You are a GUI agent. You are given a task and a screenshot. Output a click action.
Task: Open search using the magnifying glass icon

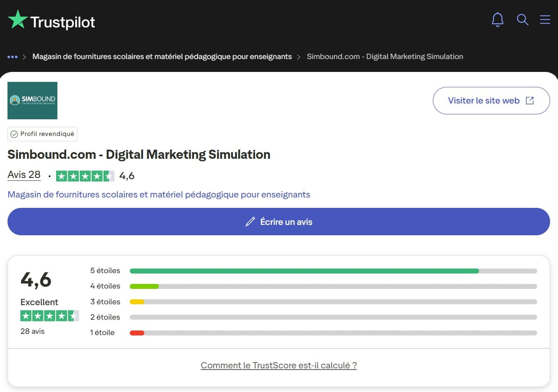coord(523,19)
